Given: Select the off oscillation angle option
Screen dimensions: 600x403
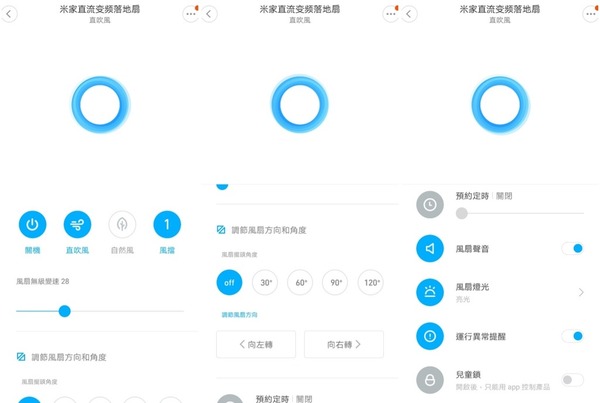Looking at the screenshot, I should click(x=229, y=282).
